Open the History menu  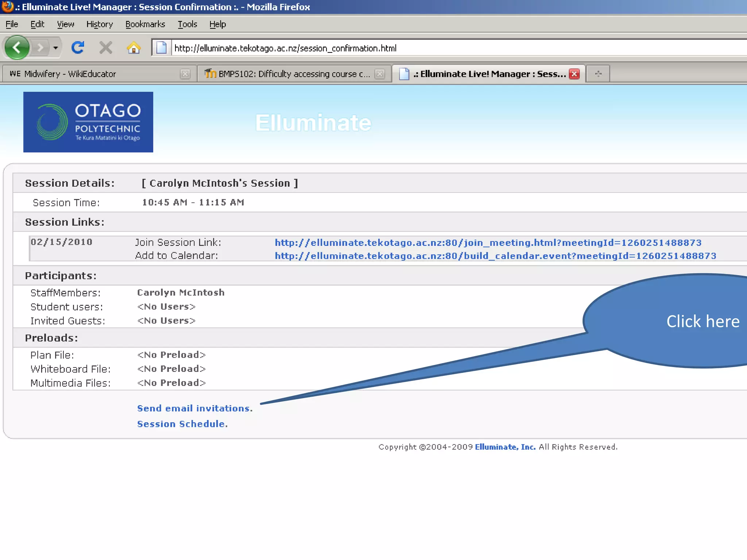coord(100,24)
